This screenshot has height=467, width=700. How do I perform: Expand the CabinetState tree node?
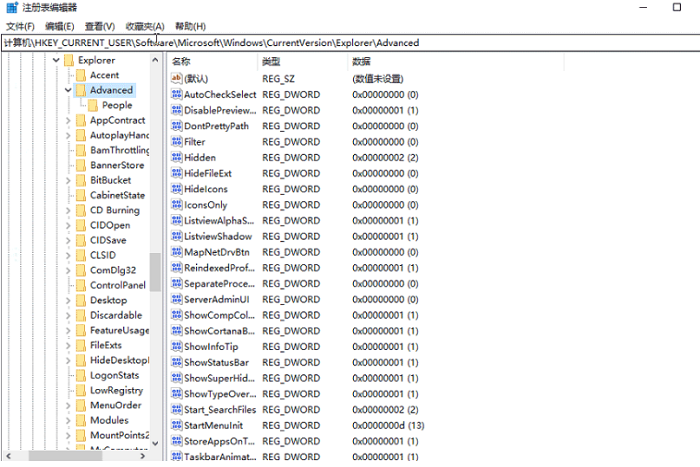67,195
